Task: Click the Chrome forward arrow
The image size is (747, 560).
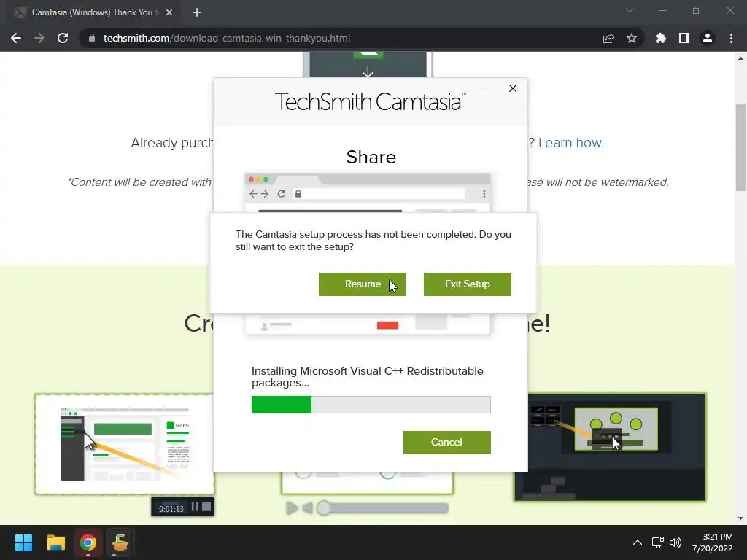Action: point(39,38)
